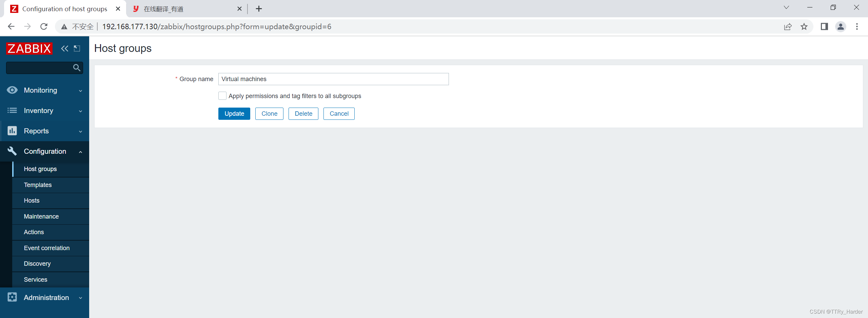Expand the Monitoring menu chevron

tap(80, 91)
